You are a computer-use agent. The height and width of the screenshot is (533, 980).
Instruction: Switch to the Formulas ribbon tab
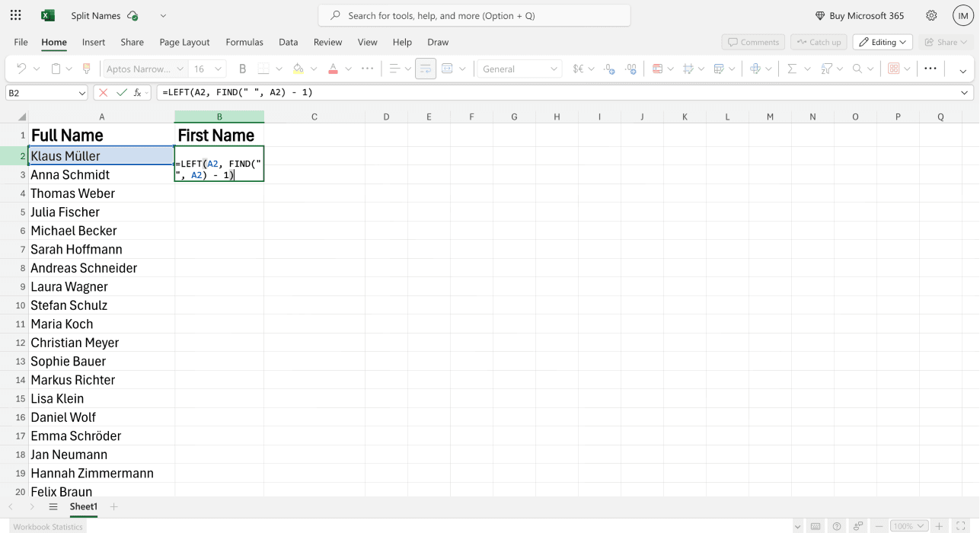pos(244,42)
